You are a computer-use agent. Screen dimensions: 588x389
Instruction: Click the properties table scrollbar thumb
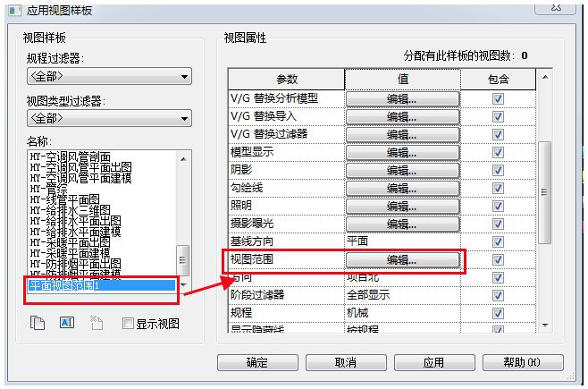click(544, 192)
